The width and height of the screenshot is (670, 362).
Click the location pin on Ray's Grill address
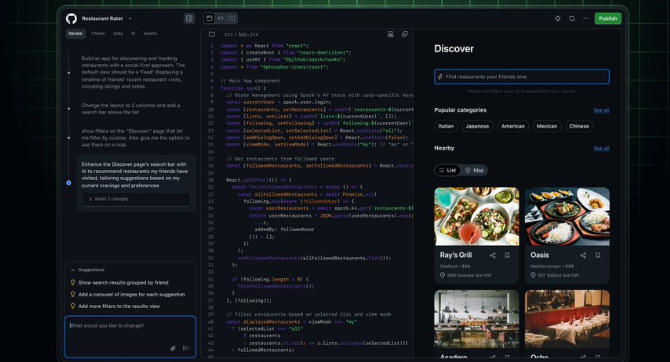pyautogui.click(x=442, y=275)
